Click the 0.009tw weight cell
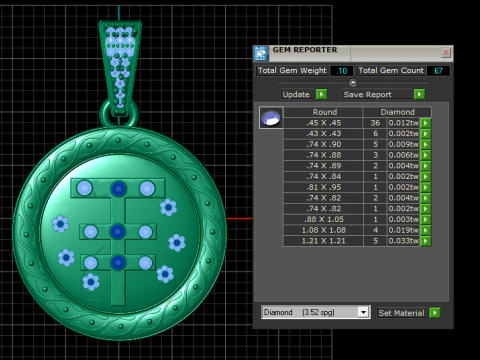Screen dimensions: 480x360 pos(403,144)
